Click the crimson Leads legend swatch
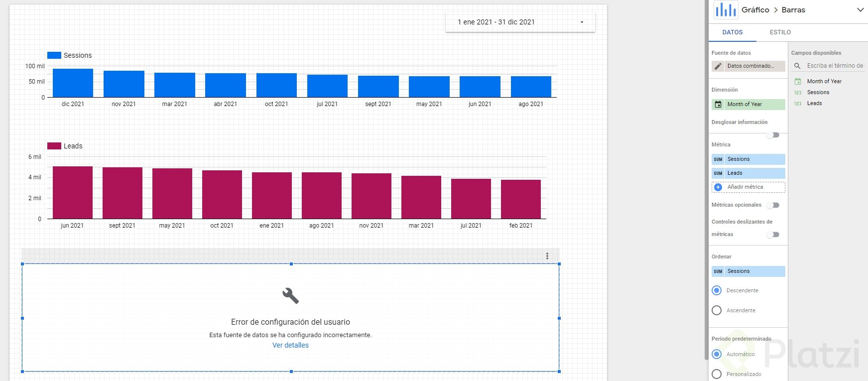868x381 pixels. click(x=54, y=146)
